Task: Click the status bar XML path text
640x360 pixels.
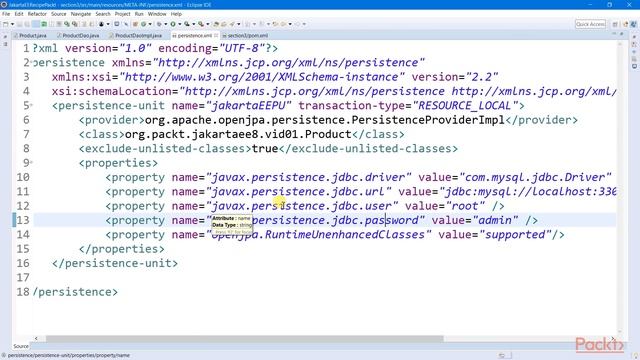Action: tap(69, 355)
